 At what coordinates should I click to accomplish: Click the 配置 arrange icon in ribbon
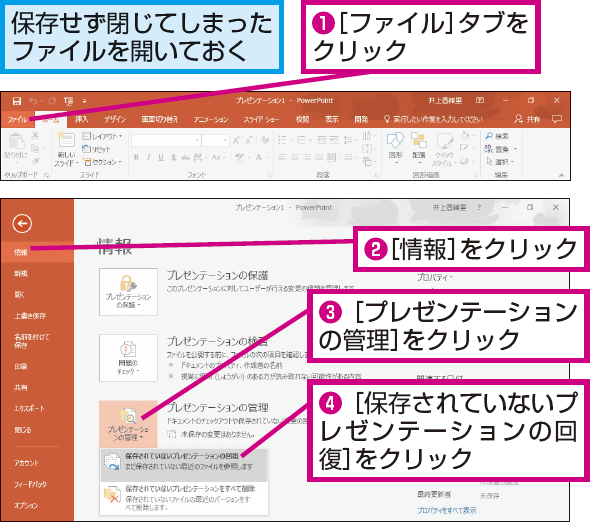419,147
